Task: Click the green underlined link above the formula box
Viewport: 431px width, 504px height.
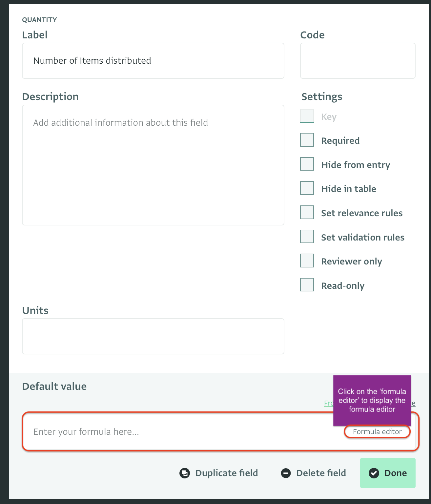Action: pos(328,403)
